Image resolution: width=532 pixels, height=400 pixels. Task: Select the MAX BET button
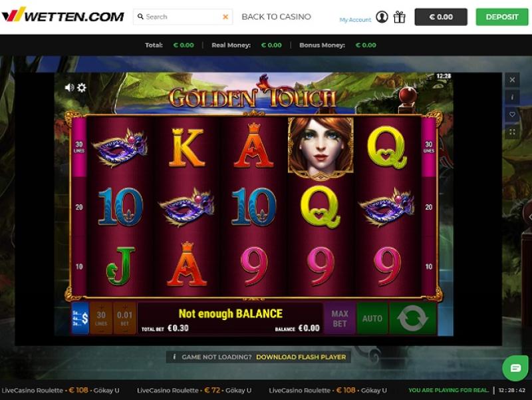click(340, 318)
